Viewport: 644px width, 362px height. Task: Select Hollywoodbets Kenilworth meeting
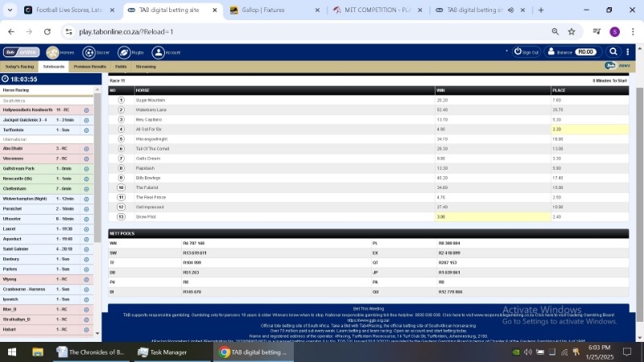27,109
